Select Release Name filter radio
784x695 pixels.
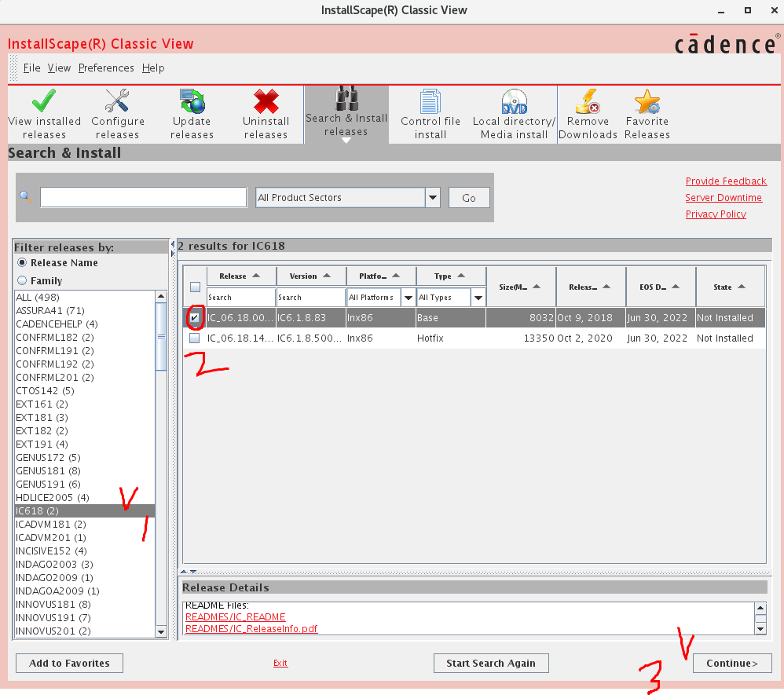pyautogui.click(x=22, y=262)
